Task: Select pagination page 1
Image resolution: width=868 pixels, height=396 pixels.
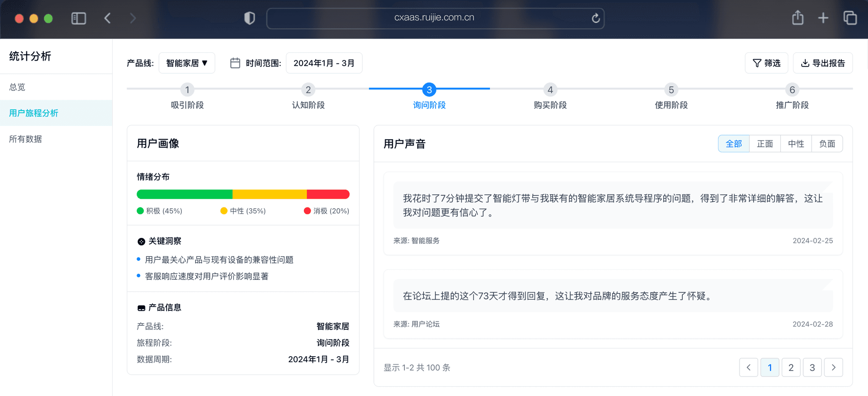Action: (x=770, y=368)
